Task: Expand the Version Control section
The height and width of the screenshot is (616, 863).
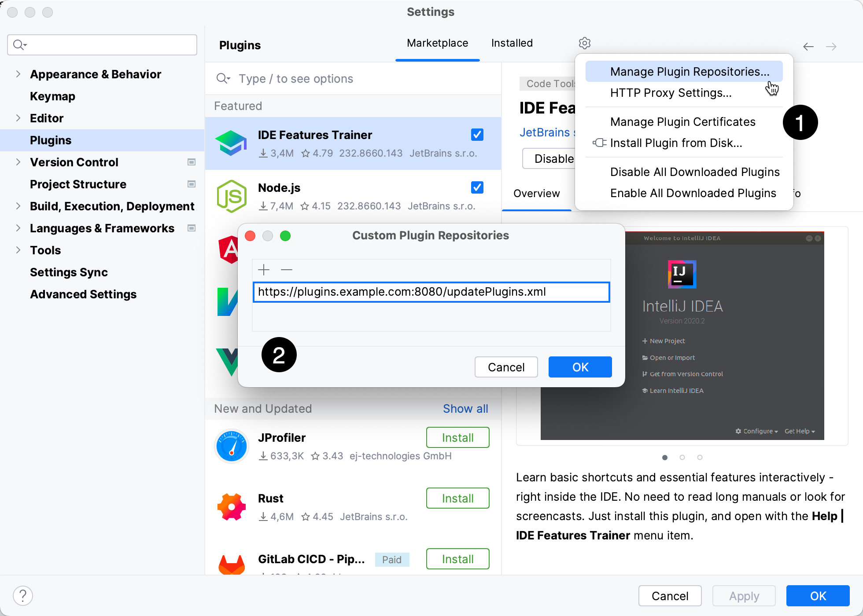Action: click(18, 162)
